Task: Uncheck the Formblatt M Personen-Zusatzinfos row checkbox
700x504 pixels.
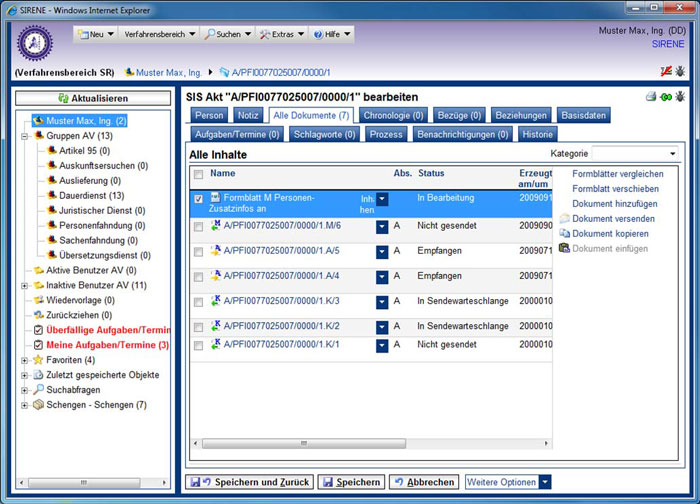Action: coord(198,199)
